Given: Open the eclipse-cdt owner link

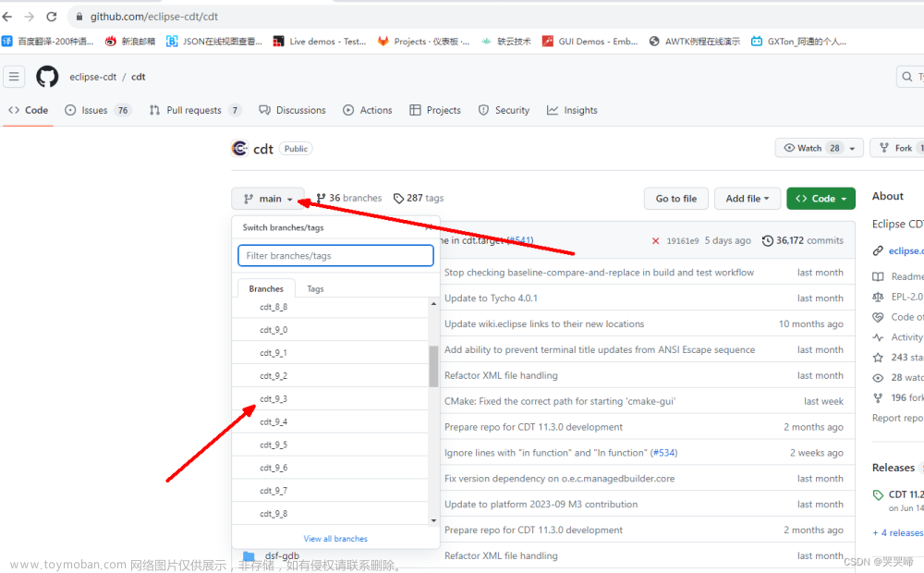Looking at the screenshot, I should 93,77.
